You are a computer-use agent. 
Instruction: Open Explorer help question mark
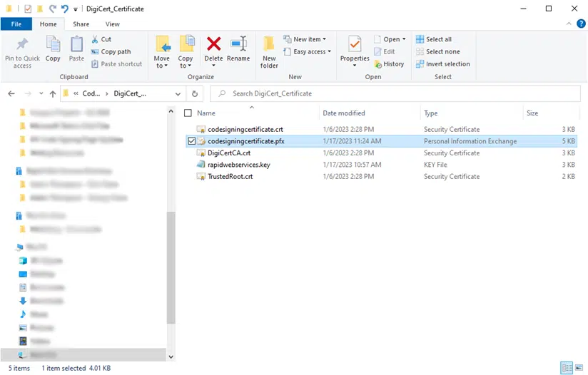pyautogui.click(x=581, y=24)
